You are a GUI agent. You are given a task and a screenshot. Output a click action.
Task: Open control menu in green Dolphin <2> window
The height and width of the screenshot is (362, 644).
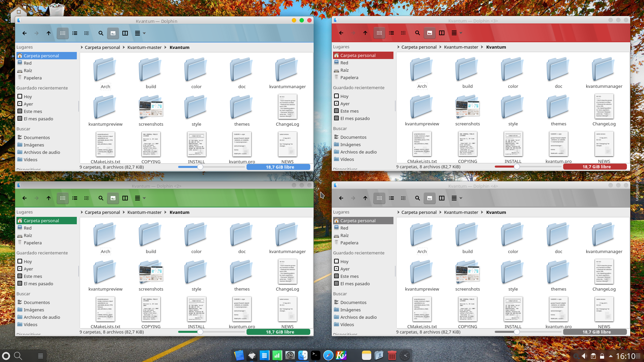[140, 198]
